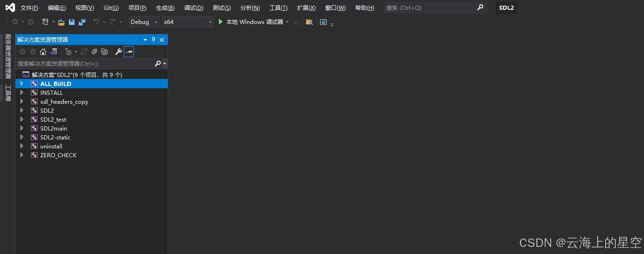Viewport: 644px width, 254px height.
Task: Click the Live Share window icon in toolbar
Action: pos(323,22)
